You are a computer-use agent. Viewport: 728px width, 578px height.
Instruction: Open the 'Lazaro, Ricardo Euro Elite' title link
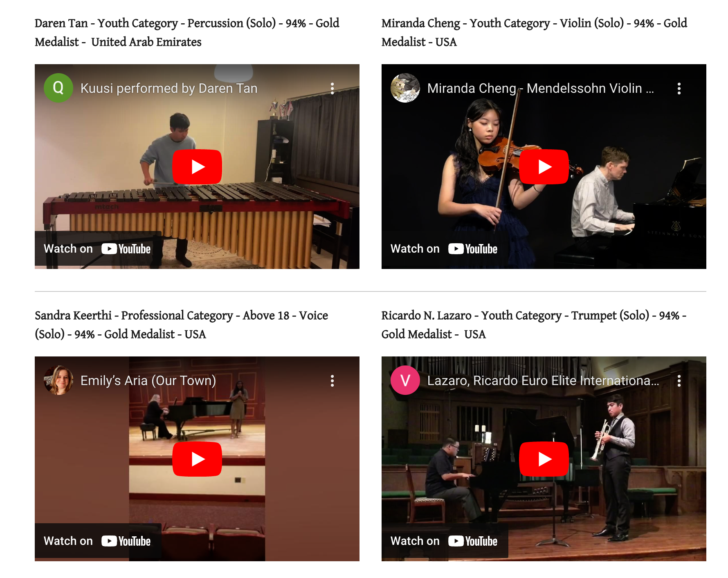pos(543,381)
